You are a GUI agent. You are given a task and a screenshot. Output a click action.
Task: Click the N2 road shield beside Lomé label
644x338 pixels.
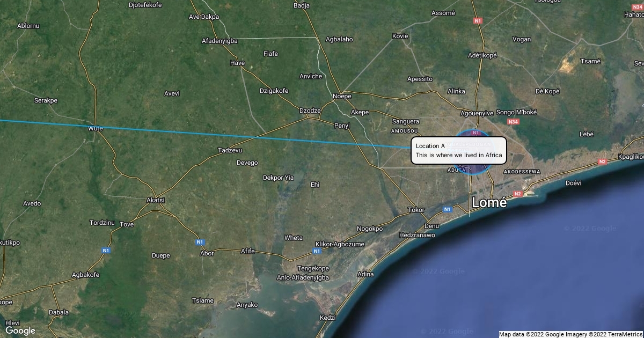click(x=518, y=194)
